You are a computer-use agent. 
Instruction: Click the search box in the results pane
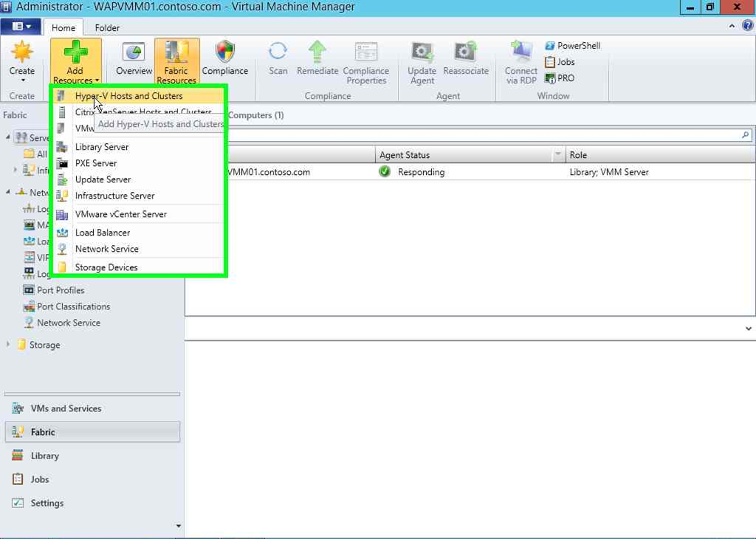click(x=482, y=135)
